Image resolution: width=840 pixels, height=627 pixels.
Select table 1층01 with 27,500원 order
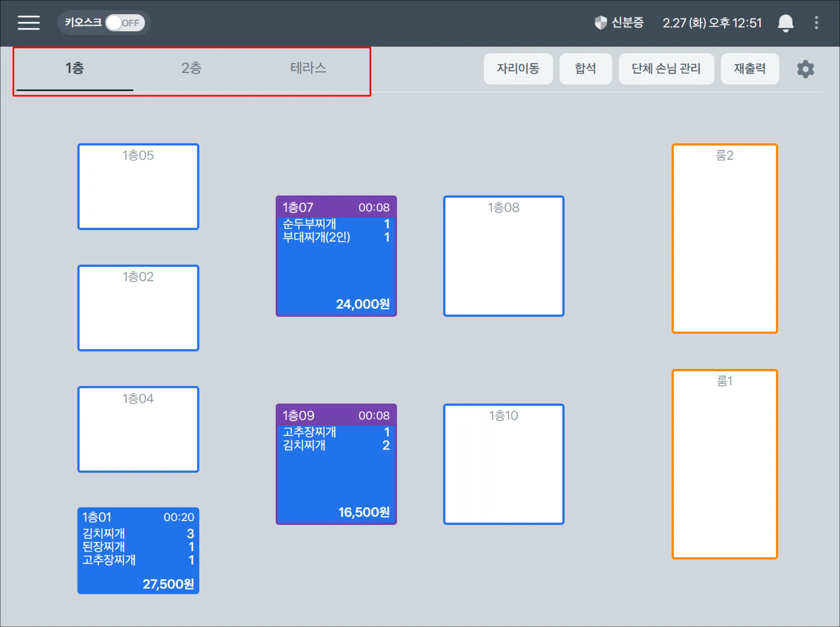pos(138,551)
